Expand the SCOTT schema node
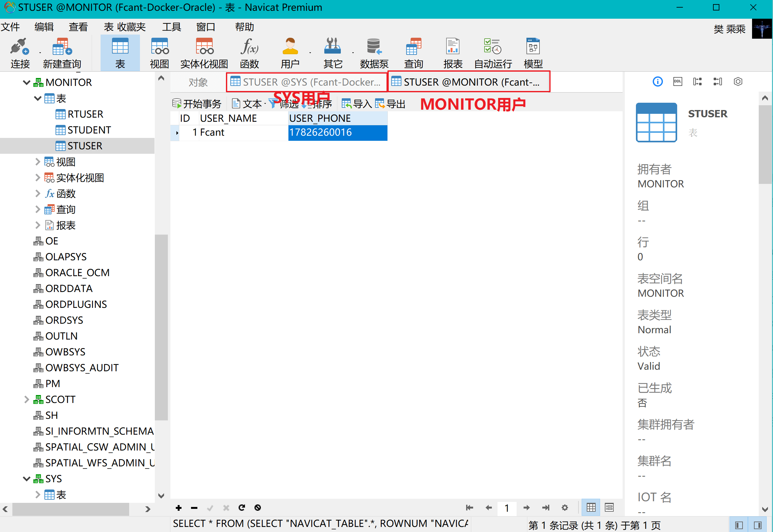This screenshot has width=773, height=532. pos(26,399)
